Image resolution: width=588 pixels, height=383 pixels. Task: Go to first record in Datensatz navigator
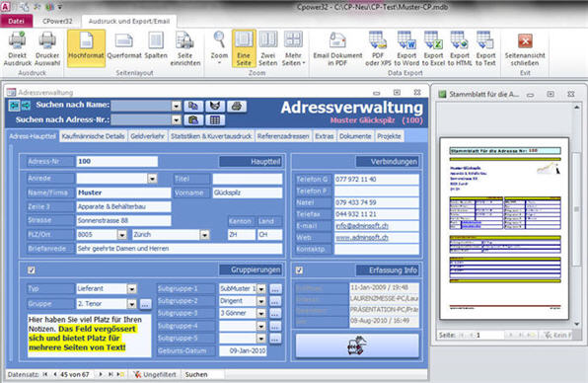tap(45, 374)
